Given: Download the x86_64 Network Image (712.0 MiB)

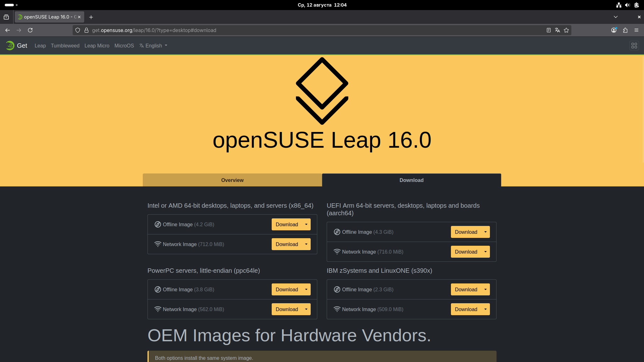Looking at the screenshot, I should pos(287,244).
